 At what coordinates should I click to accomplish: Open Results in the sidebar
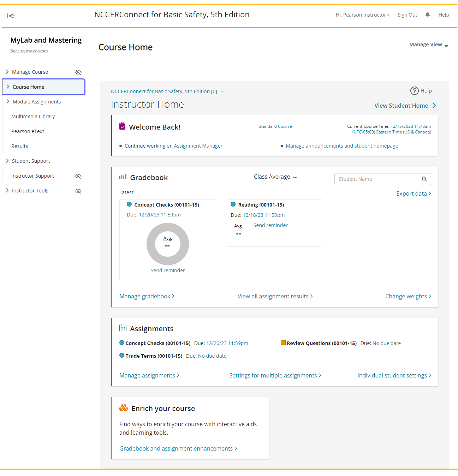tap(19, 146)
